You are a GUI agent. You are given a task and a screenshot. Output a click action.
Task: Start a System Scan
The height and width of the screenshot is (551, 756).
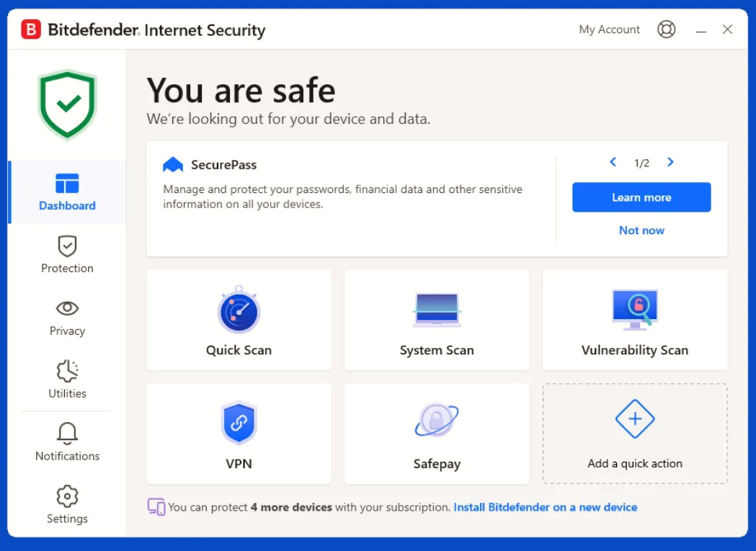tap(437, 320)
